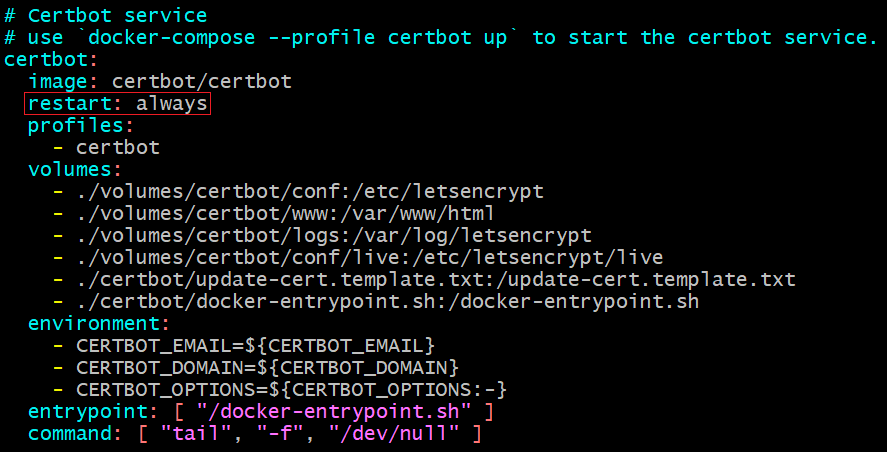The height and width of the screenshot is (452, 887).
Task: Click the certbot/logs volume mapping line
Action: pyautogui.click(x=333, y=236)
